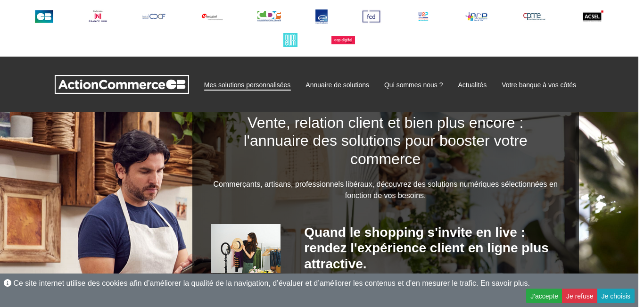Screen dimensions: 644x307
Task: Click the Mercatel partner logo
Action: point(212,17)
